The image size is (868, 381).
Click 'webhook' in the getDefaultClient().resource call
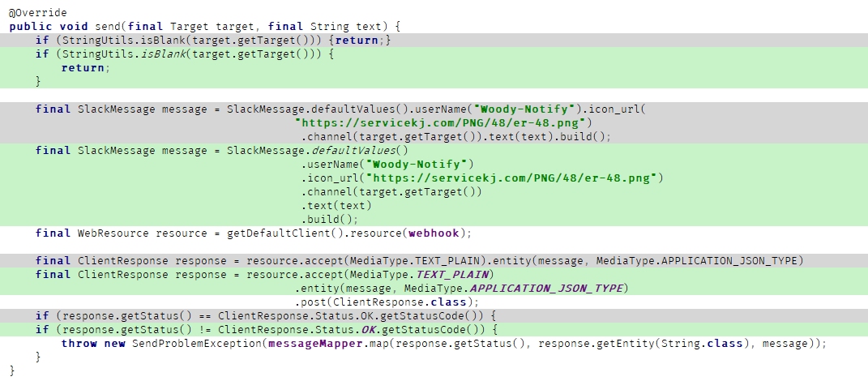tap(434, 233)
